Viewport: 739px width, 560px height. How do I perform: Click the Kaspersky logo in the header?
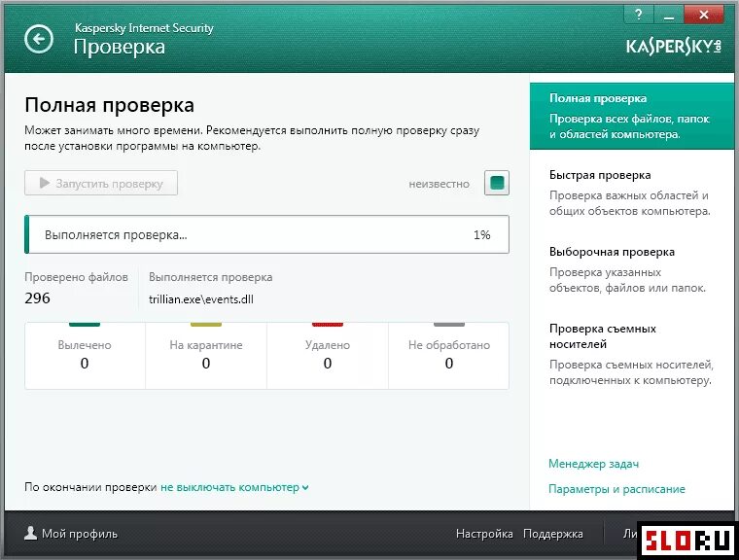674,47
